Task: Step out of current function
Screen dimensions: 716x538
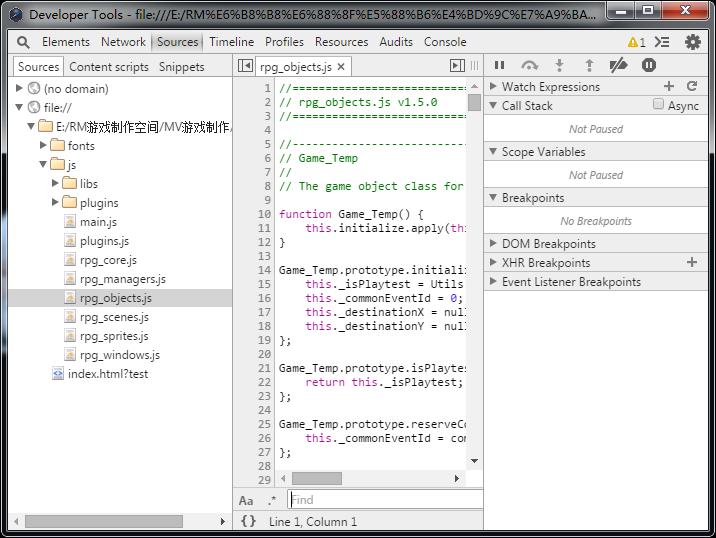Action: pyautogui.click(x=590, y=65)
